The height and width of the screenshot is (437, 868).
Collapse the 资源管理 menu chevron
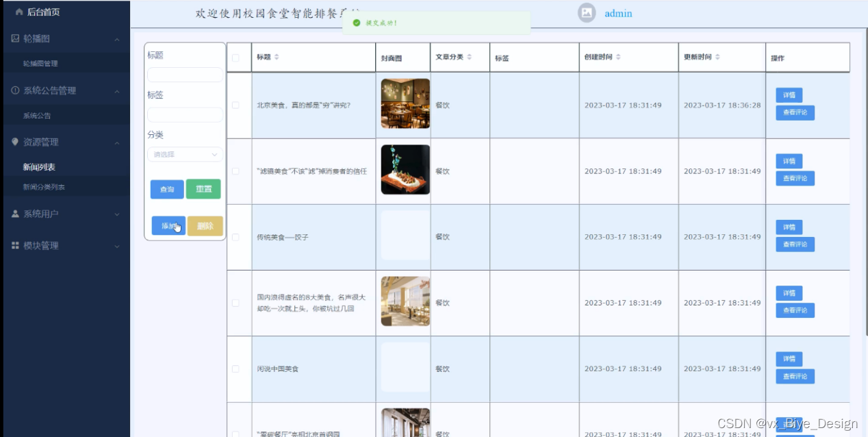pos(117,142)
